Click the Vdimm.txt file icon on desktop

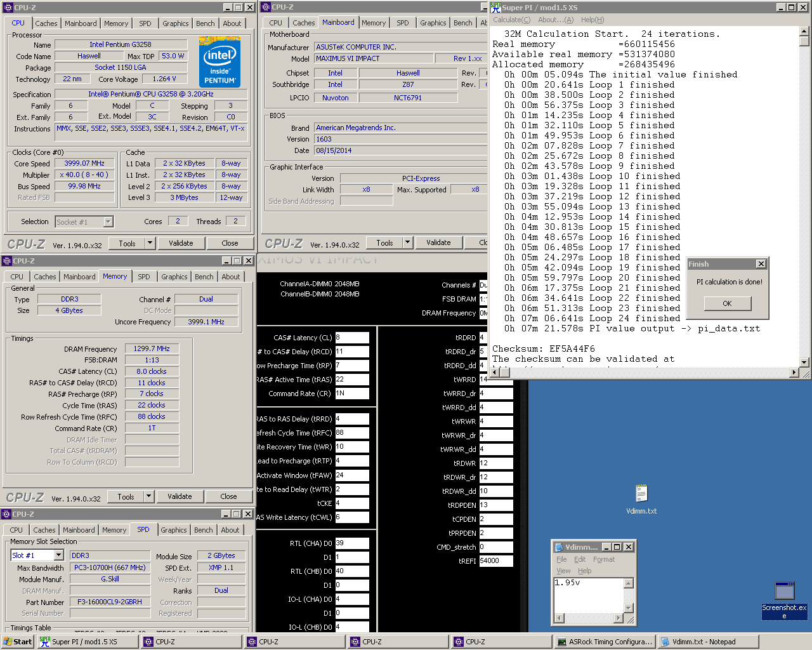pyautogui.click(x=641, y=493)
